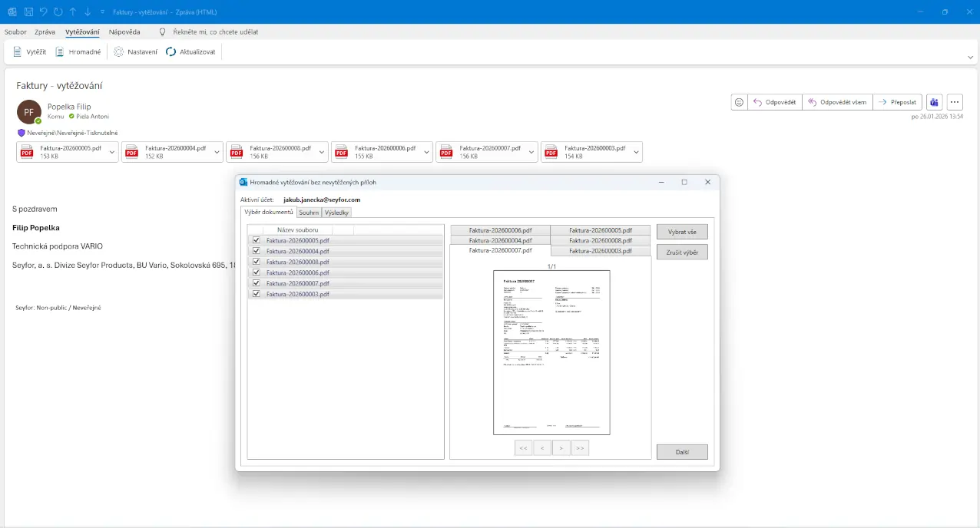Click the invoice preview thumbnail

551,352
